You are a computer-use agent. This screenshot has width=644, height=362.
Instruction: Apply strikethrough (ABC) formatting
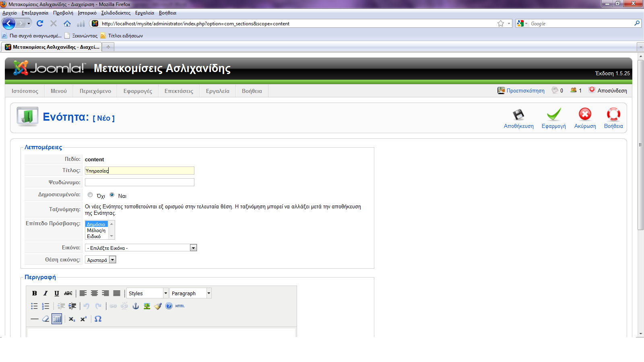pyautogui.click(x=68, y=293)
